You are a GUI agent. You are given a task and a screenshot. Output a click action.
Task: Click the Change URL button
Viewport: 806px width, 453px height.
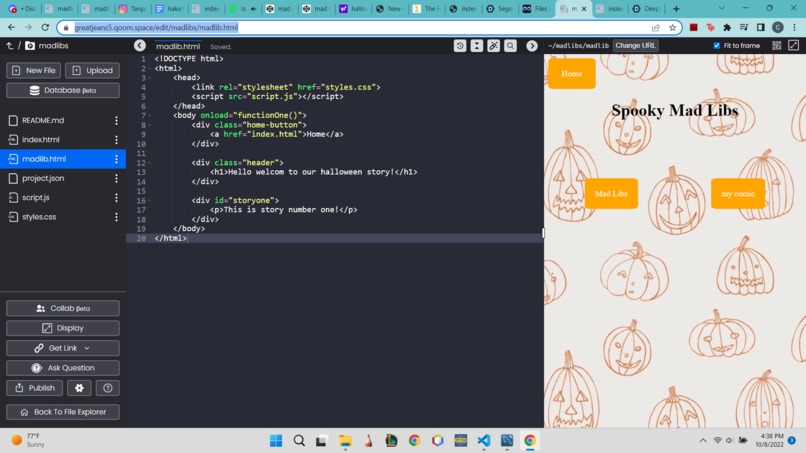(x=635, y=45)
